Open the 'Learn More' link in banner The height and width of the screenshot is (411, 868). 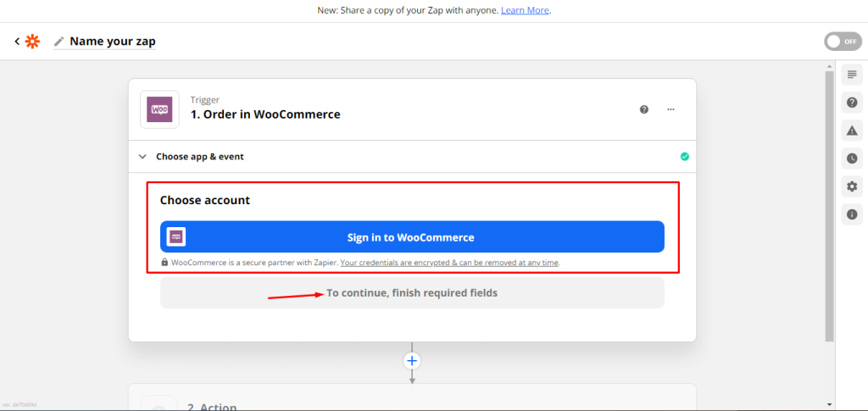525,10
